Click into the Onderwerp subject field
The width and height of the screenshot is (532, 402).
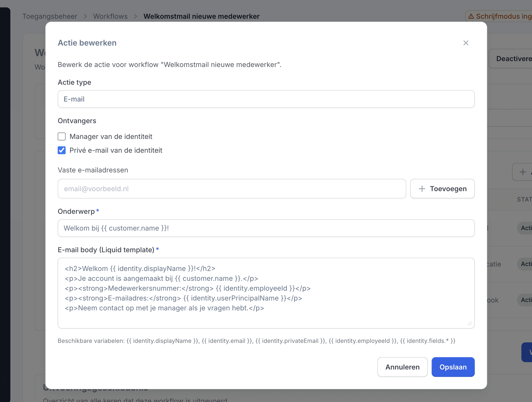coord(266,228)
